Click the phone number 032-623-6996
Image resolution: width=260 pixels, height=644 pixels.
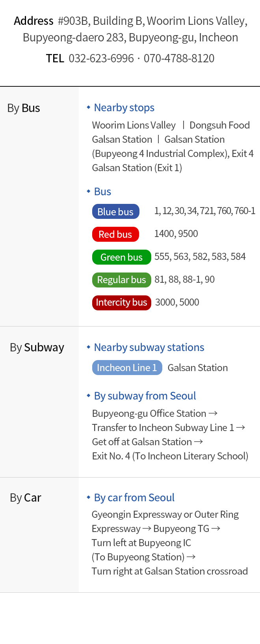pos(101,58)
